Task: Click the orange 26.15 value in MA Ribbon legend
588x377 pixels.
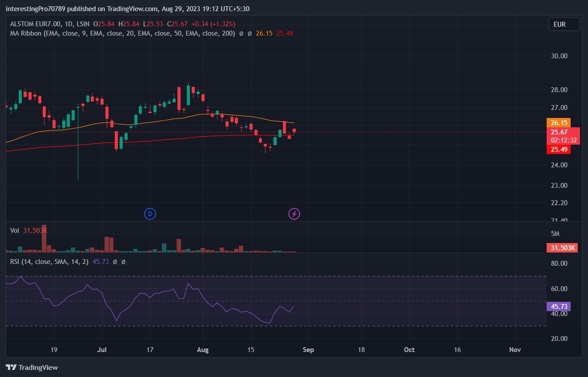Action: [x=264, y=33]
